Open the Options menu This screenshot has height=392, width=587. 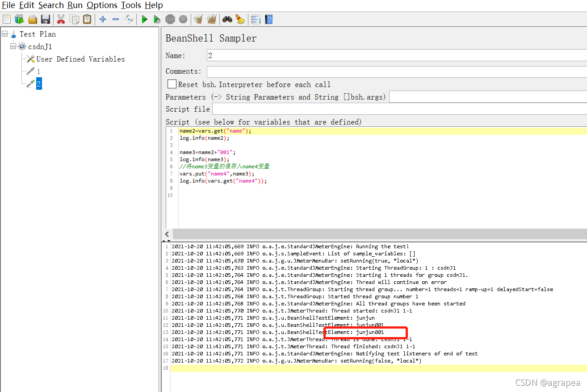click(x=102, y=5)
